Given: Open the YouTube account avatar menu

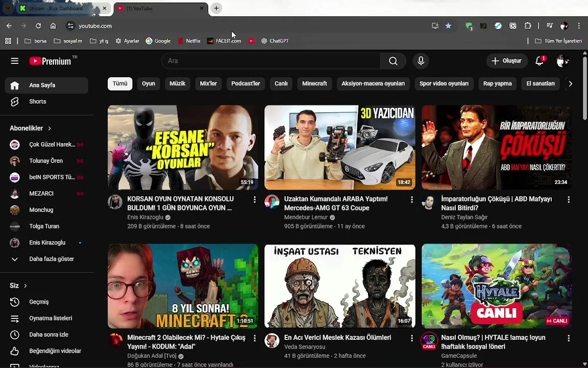Looking at the screenshot, I should click(562, 61).
